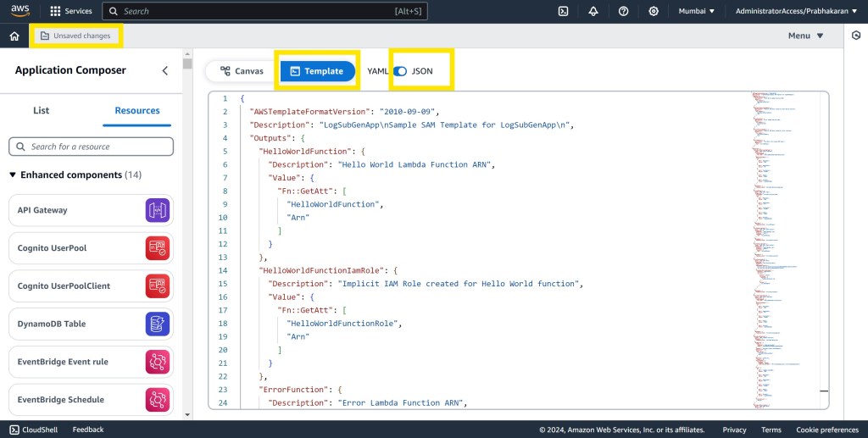The height and width of the screenshot is (438, 868).
Task: Click the API Gateway component icon
Action: 158,210
